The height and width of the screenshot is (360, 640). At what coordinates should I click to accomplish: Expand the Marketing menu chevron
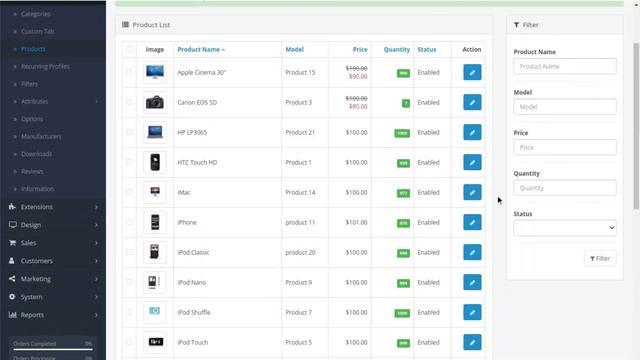(96, 279)
